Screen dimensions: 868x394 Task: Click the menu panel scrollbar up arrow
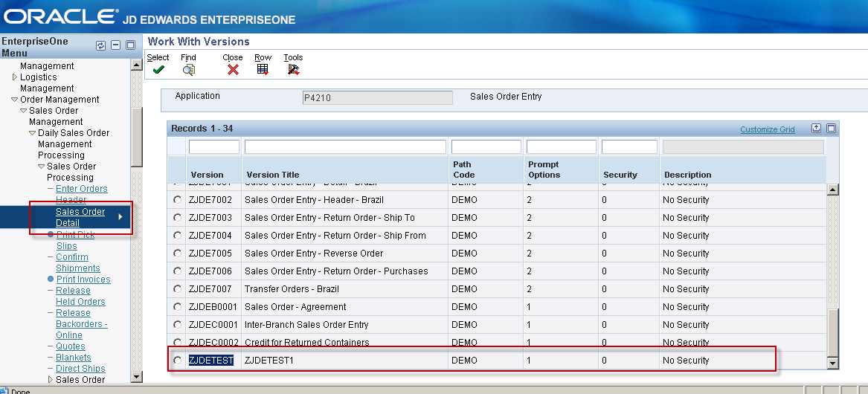[136, 65]
